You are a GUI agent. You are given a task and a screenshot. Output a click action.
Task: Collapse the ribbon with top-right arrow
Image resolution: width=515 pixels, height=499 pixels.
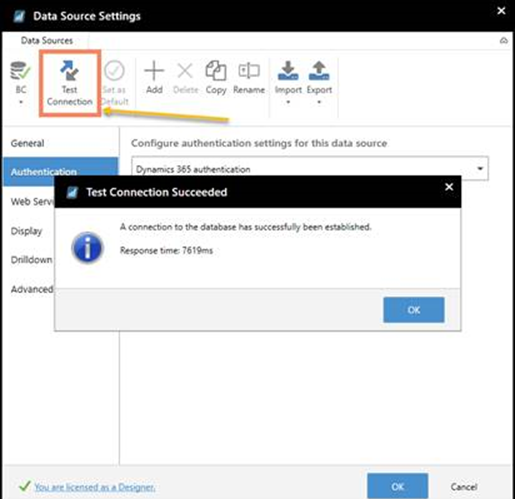tap(504, 41)
